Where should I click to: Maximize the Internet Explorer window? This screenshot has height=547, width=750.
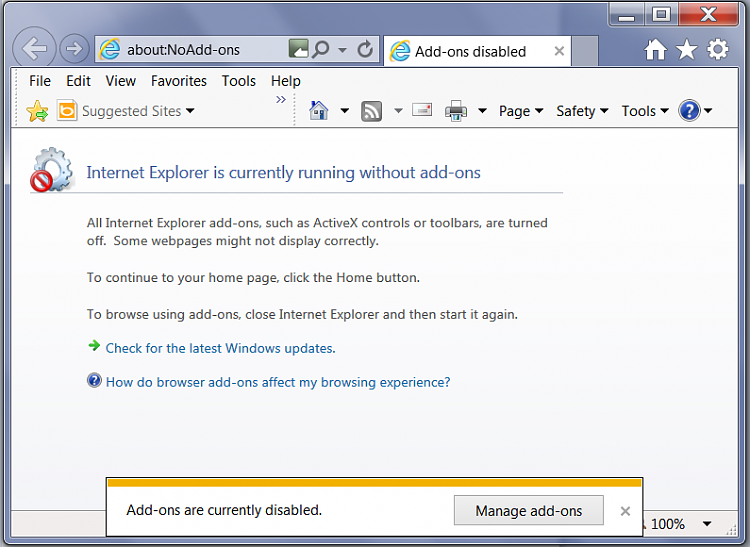(661, 14)
